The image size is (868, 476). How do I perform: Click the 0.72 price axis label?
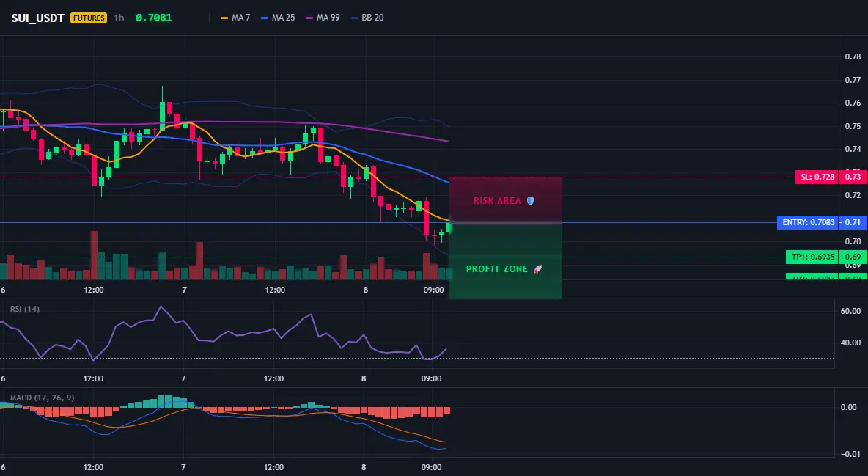pos(853,195)
